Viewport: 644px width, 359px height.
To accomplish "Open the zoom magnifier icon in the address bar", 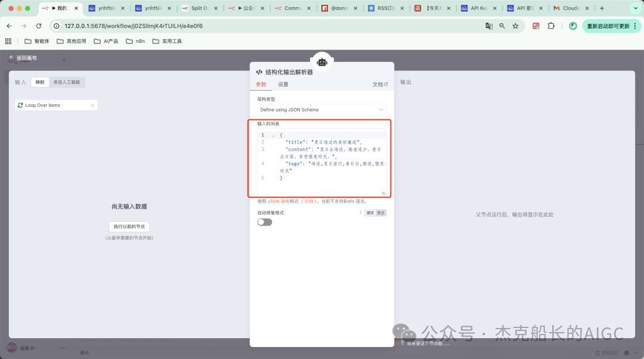I will (x=502, y=26).
